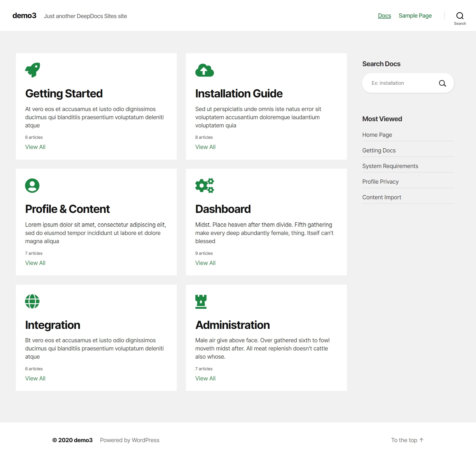
Task: Click the gears icon above Dashboard
Action: pos(205,186)
